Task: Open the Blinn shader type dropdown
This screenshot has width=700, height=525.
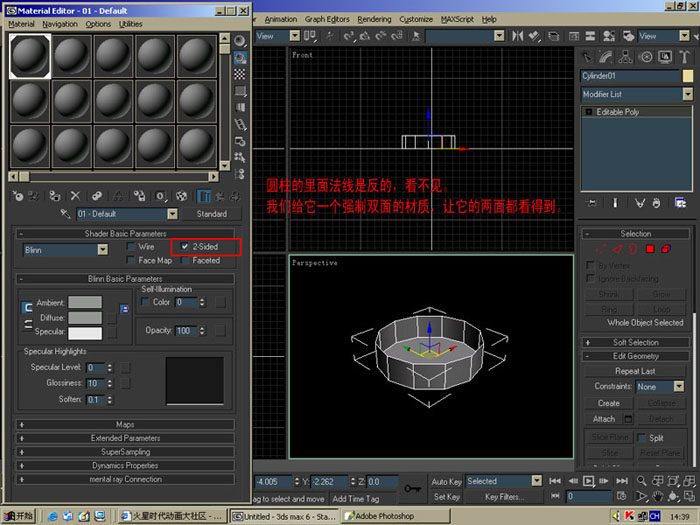Action: [x=103, y=250]
